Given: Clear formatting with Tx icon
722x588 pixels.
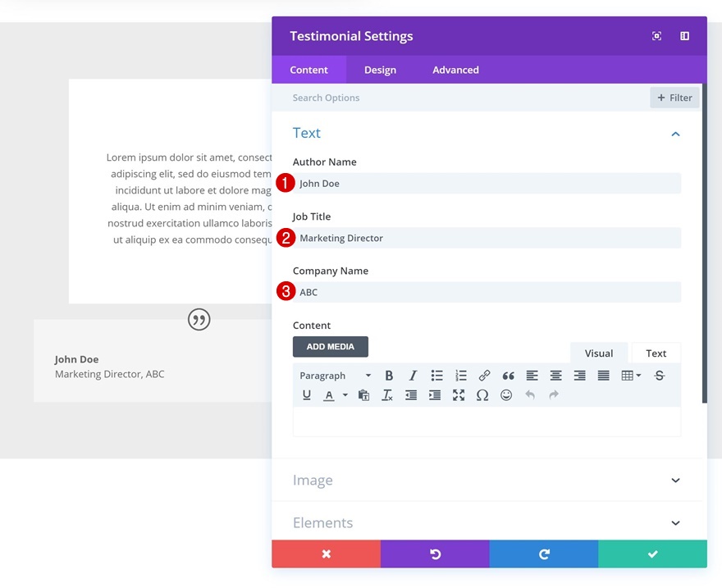Looking at the screenshot, I should [387, 395].
